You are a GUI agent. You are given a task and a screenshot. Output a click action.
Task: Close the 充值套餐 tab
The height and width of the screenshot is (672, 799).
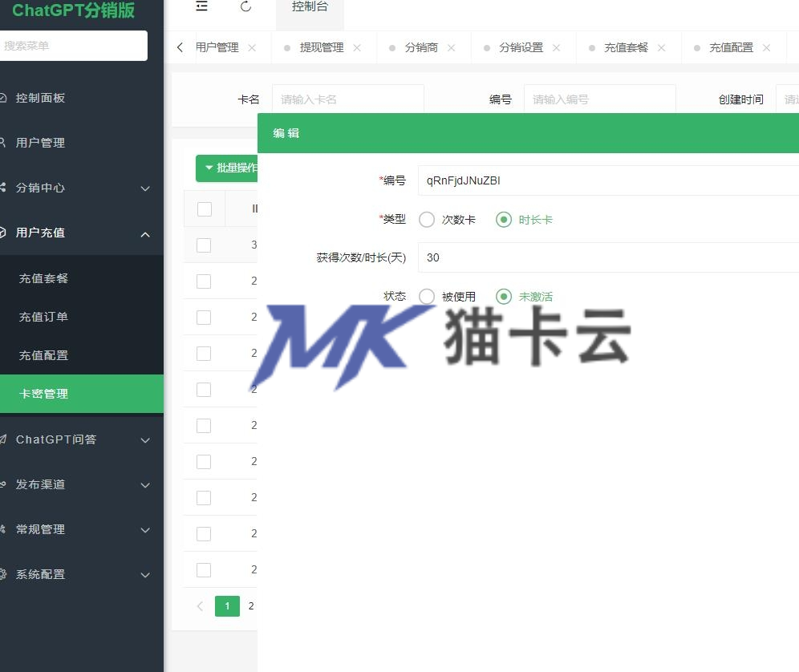(x=661, y=48)
